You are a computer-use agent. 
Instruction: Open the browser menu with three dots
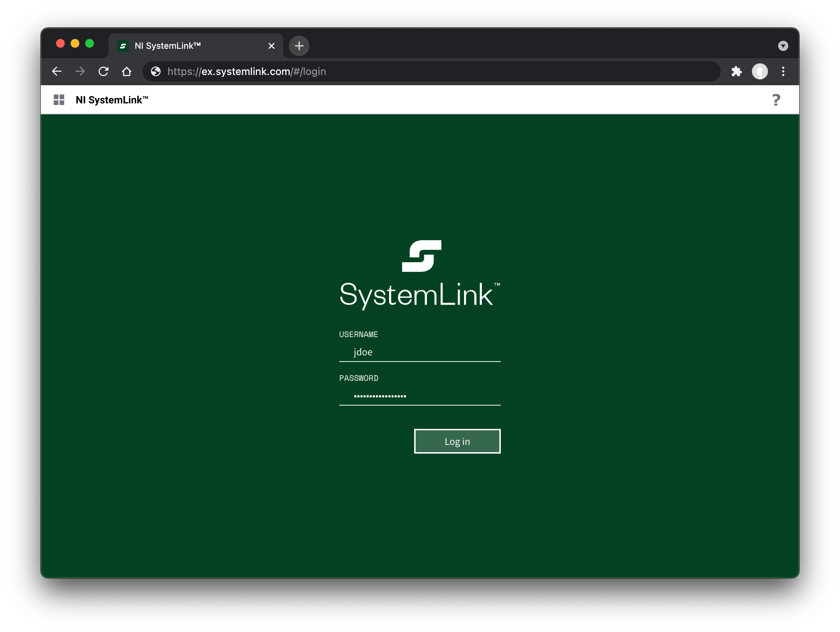pyautogui.click(x=782, y=71)
